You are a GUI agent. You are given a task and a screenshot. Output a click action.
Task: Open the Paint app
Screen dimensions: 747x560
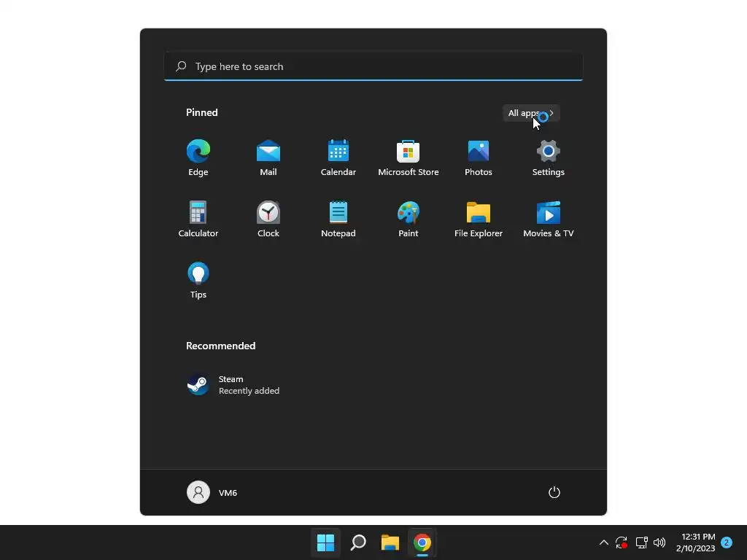tap(409, 219)
